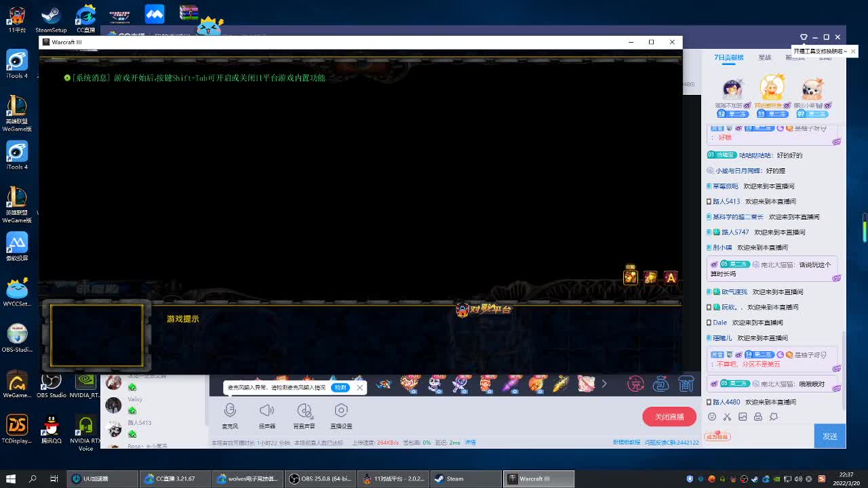Dismiss the microphone warning popup
This screenshot has height=488, width=868.
359,388
